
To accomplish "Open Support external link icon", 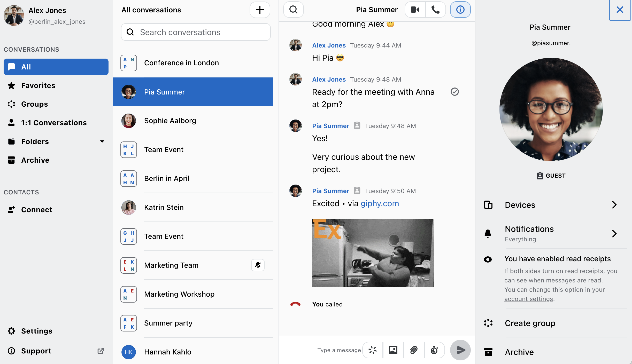I will coord(101,351).
